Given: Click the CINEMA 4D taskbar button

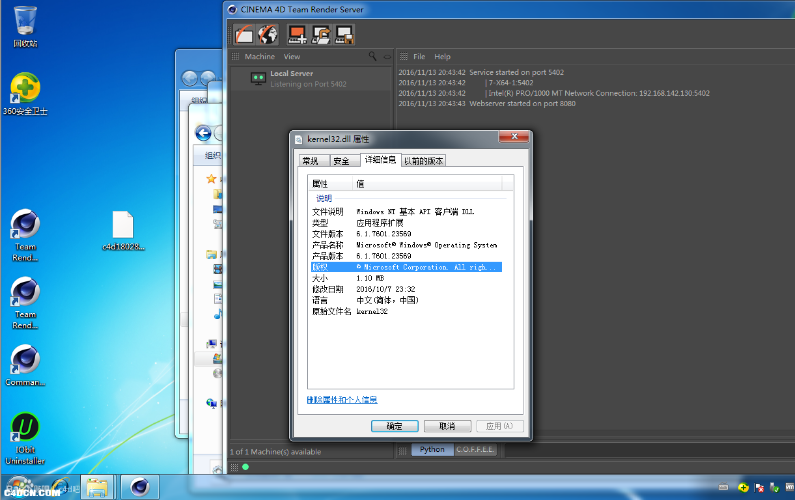Looking at the screenshot, I should pyautogui.click(x=140, y=487).
